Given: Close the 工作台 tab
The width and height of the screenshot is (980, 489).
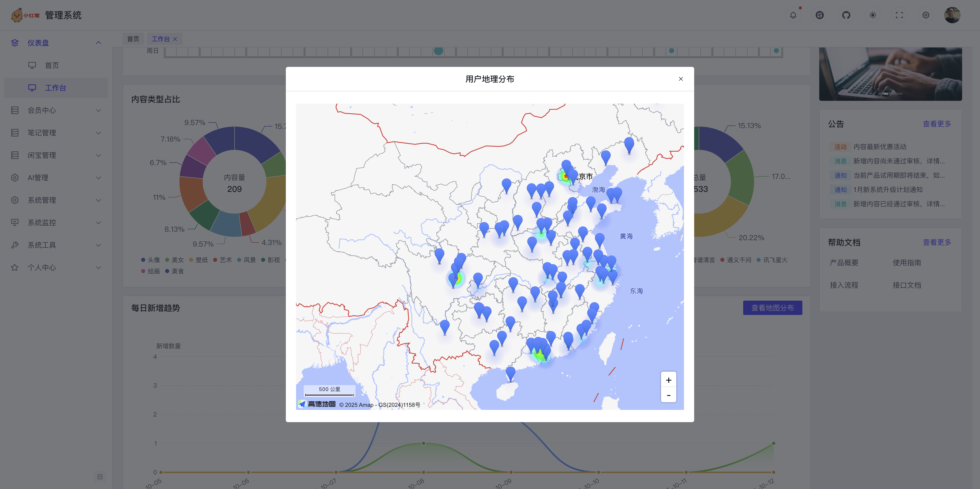Looking at the screenshot, I should [x=175, y=39].
